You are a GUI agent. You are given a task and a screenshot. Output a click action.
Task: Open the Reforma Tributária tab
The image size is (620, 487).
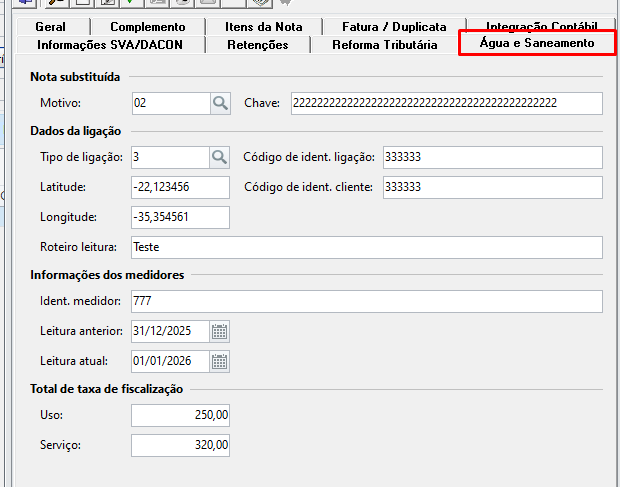[385, 45]
